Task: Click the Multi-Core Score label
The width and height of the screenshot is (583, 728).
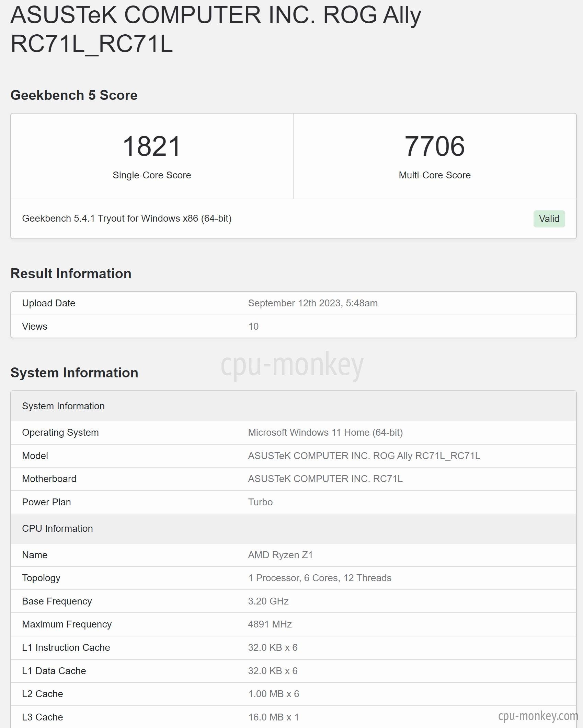Action: click(435, 175)
